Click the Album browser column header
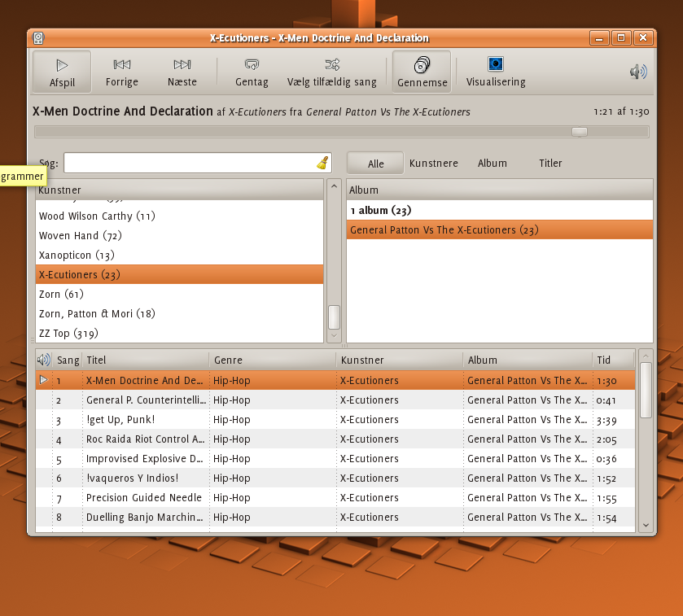The image size is (683, 616). pos(500,190)
